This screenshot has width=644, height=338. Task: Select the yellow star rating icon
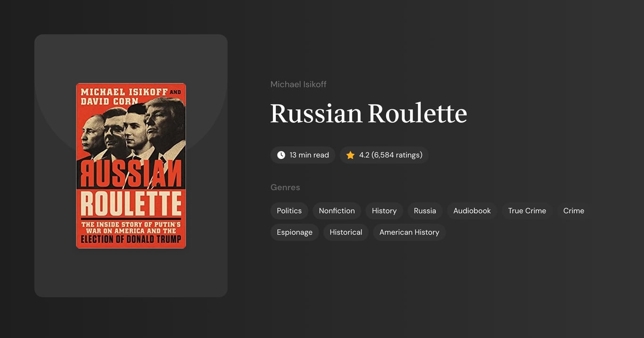pyautogui.click(x=350, y=155)
